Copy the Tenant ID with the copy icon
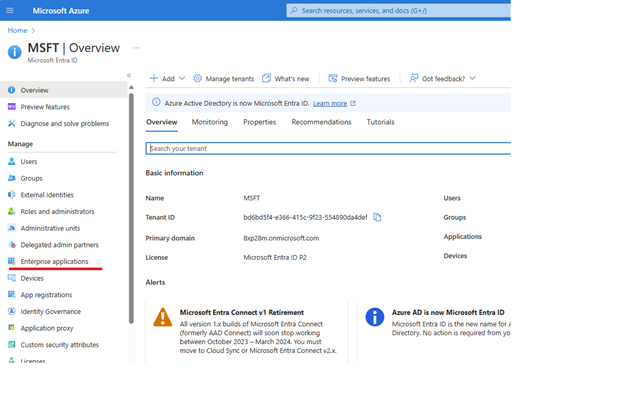This screenshot has height=403, width=624. click(x=377, y=217)
